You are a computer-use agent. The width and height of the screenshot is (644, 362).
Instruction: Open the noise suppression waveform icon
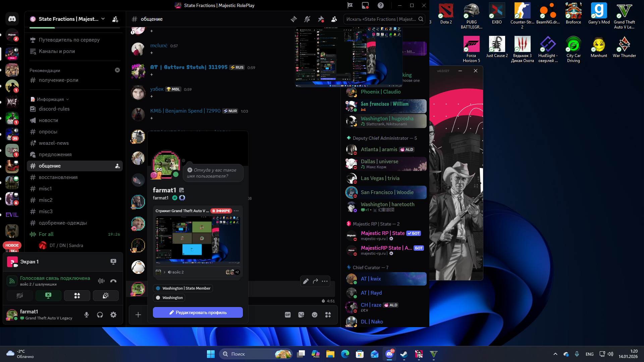pos(101,281)
